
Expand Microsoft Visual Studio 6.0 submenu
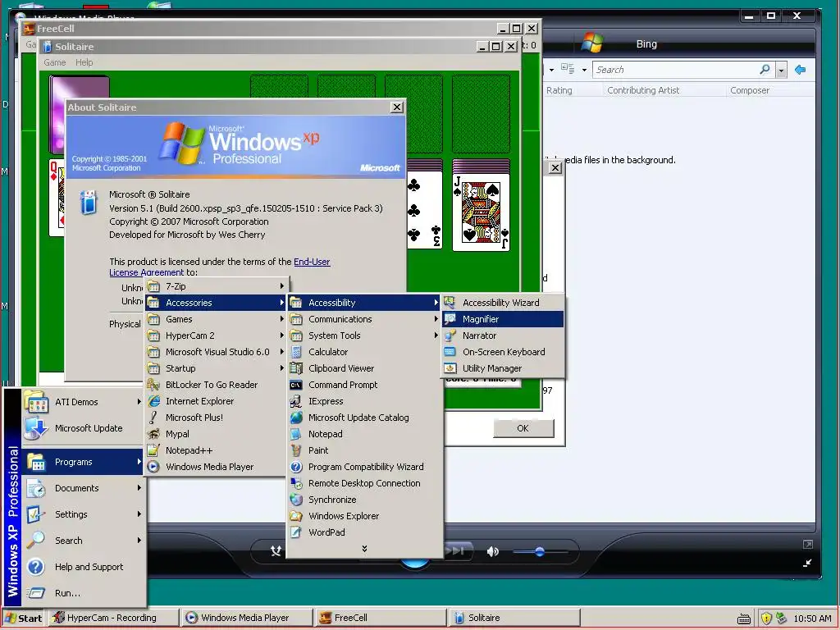217,352
